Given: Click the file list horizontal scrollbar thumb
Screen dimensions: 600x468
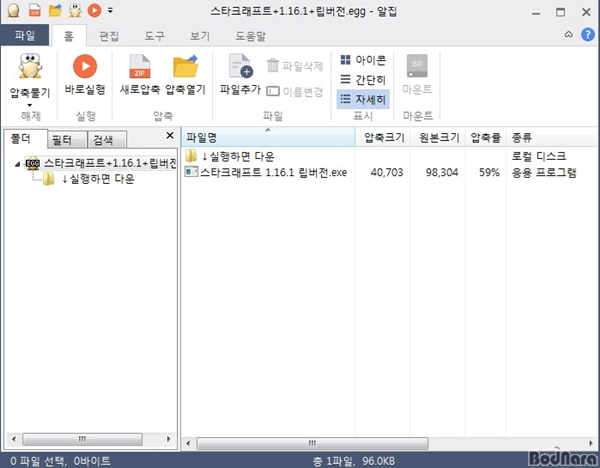Looking at the screenshot, I should [x=312, y=444].
